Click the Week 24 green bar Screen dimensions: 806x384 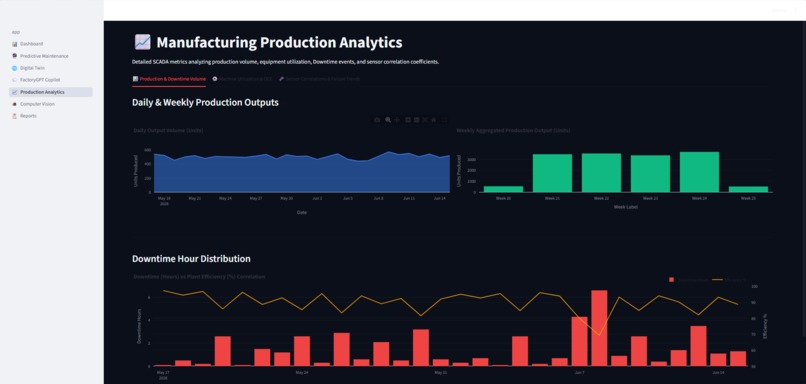[699, 172]
